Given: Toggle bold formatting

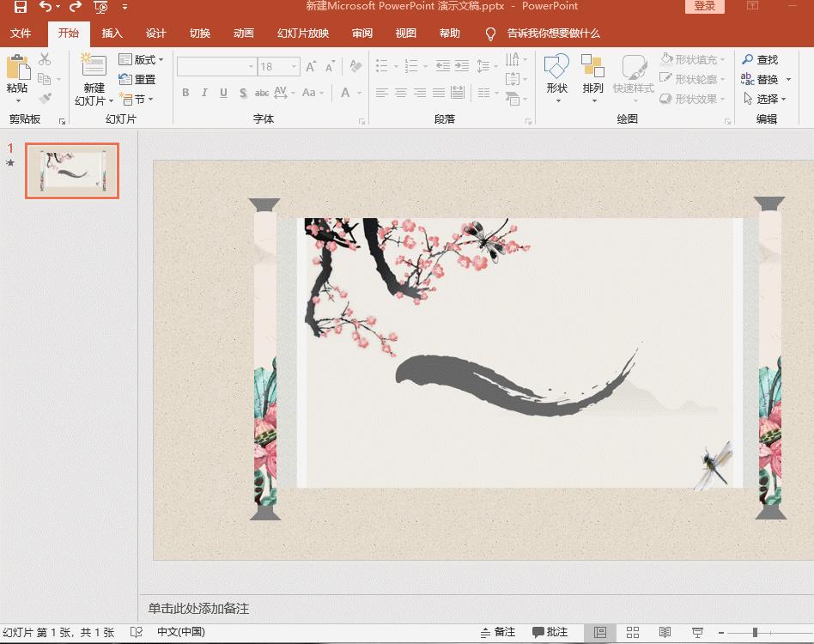Looking at the screenshot, I should [x=186, y=93].
